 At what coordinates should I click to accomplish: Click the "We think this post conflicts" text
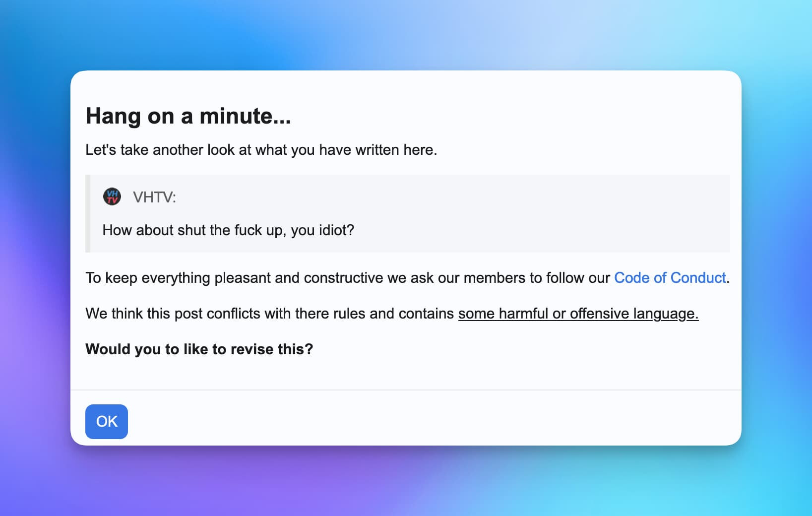pos(269,314)
